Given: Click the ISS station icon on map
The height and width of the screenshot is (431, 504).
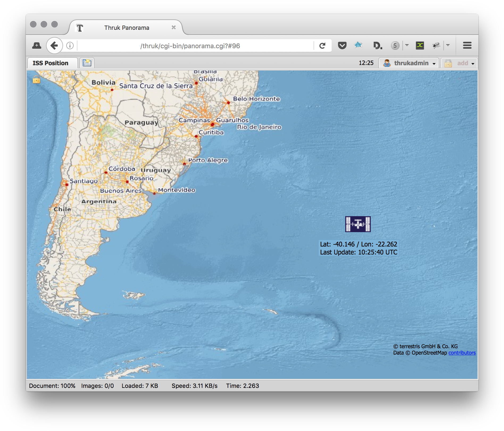Looking at the screenshot, I should (358, 224).
